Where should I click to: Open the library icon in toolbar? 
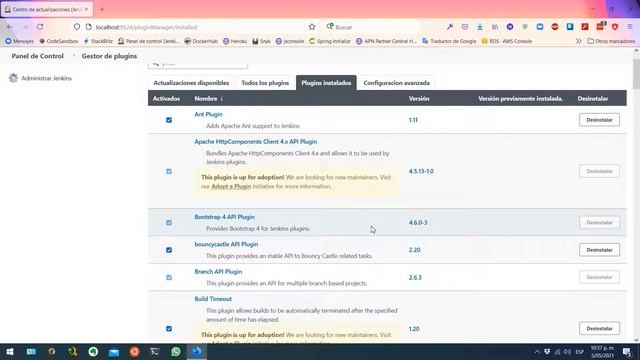(495, 27)
